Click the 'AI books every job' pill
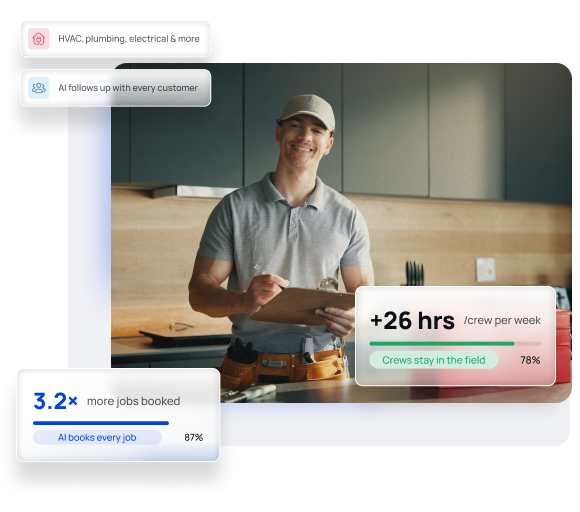Viewport: 580px width, 512px height. 97,437
